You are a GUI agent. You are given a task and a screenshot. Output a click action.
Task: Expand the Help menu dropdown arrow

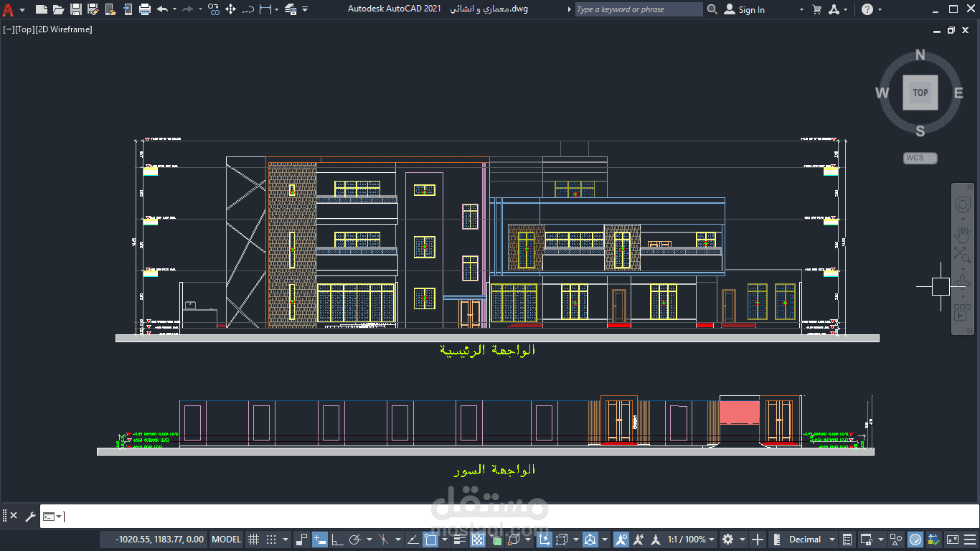coord(880,10)
